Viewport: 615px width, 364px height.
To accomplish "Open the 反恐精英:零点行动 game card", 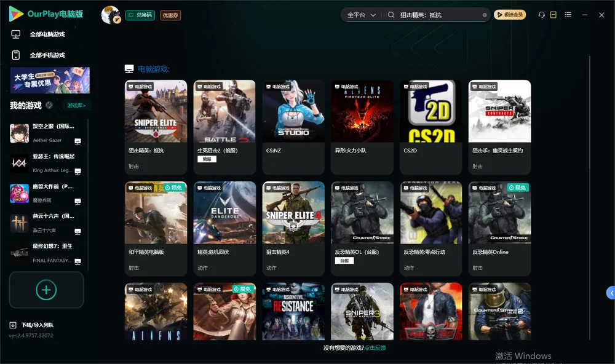I will [x=430, y=229].
